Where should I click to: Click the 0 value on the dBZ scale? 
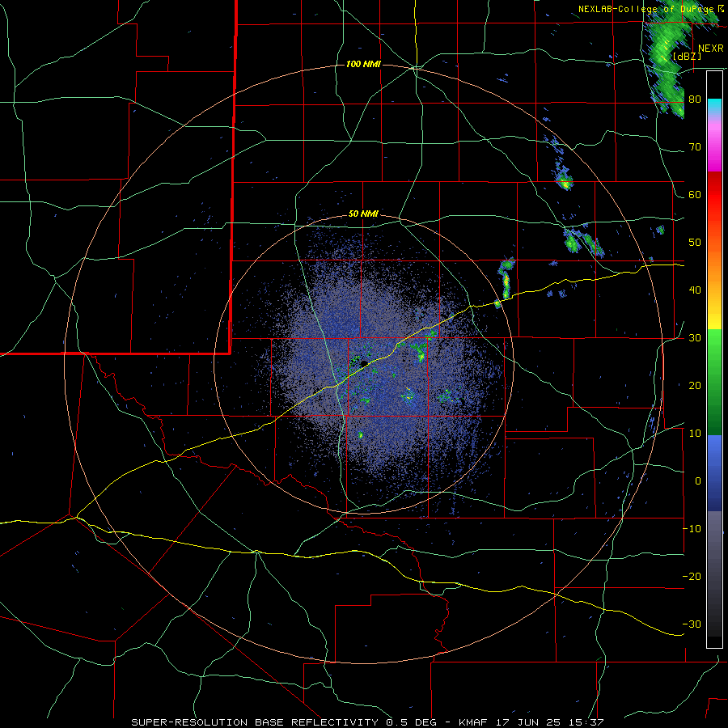pos(698,481)
